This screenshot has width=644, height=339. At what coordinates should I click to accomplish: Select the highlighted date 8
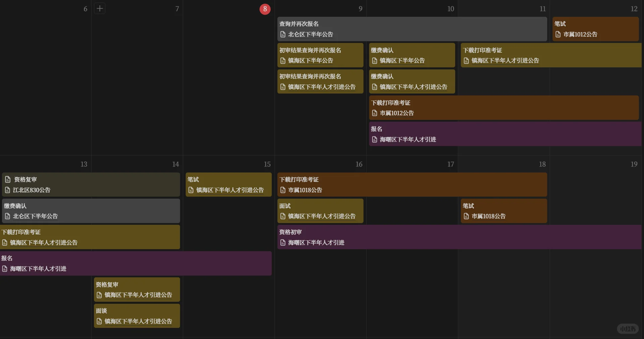tap(265, 9)
